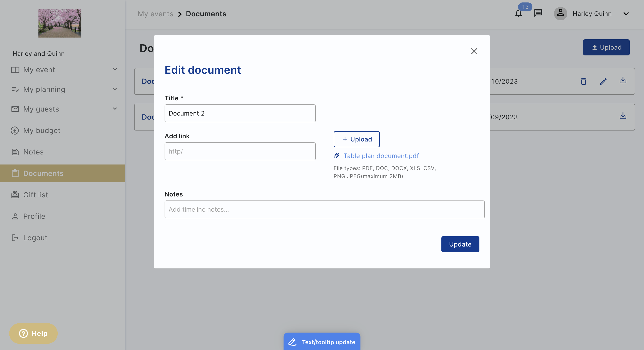
Task: Open the Table plan document.pdf link
Action: [x=381, y=156]
